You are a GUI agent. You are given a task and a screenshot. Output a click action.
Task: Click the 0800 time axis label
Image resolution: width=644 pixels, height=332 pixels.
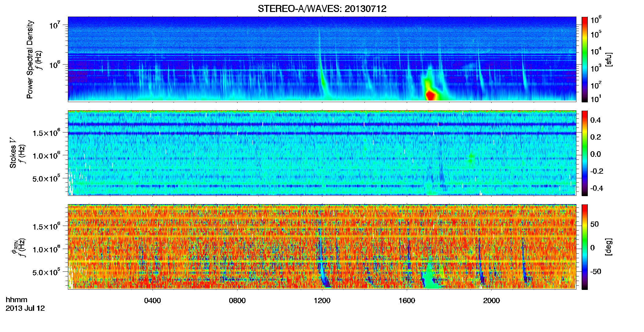[x=237, y=301]
